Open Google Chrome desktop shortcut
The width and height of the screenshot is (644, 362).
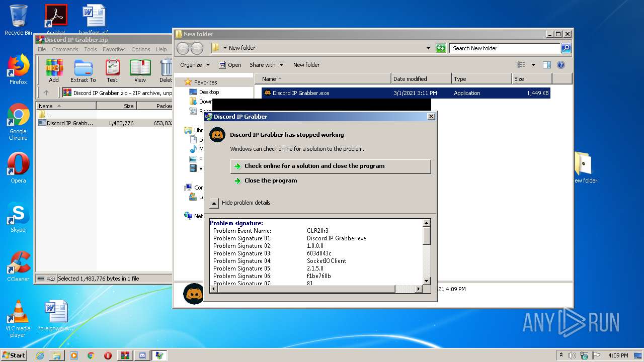point(18,122)
